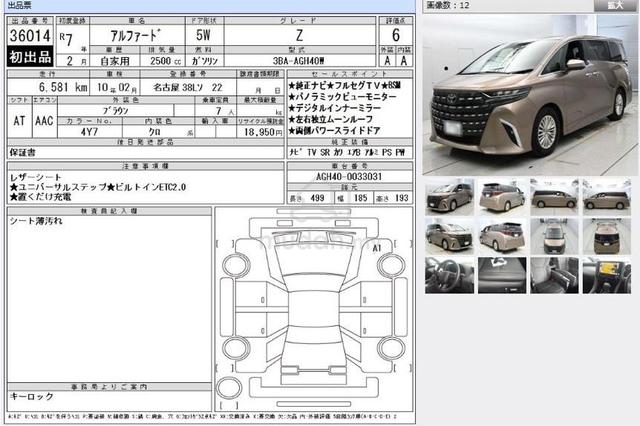
Task: Click the AAC air conditioner cell
Action: 44,121
